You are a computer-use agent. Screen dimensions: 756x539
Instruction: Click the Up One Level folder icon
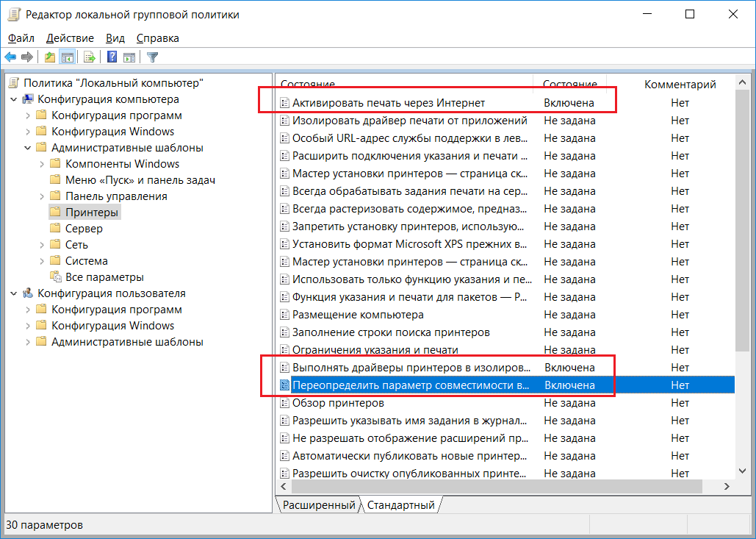tap(49, 57)
